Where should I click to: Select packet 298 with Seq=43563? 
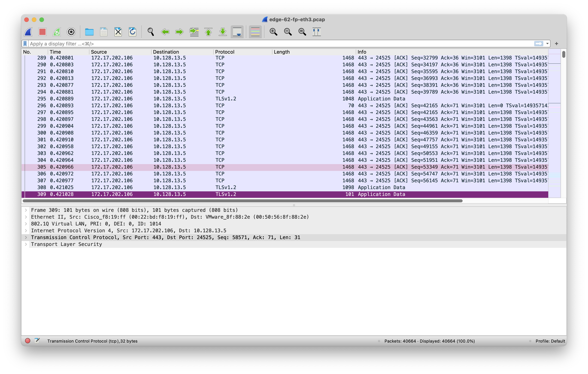point(285,119)
